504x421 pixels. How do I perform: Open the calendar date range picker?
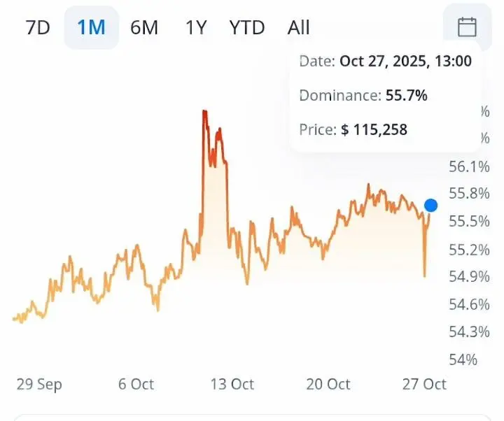click(467, 27)
